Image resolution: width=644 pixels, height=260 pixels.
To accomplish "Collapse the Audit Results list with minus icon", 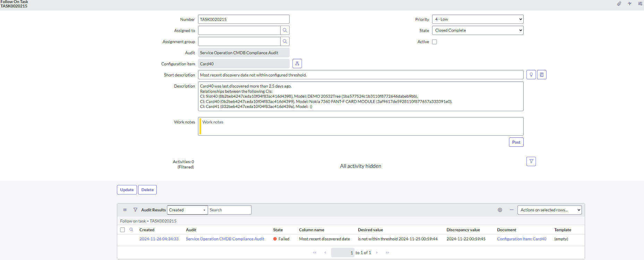I will (512, 210).
